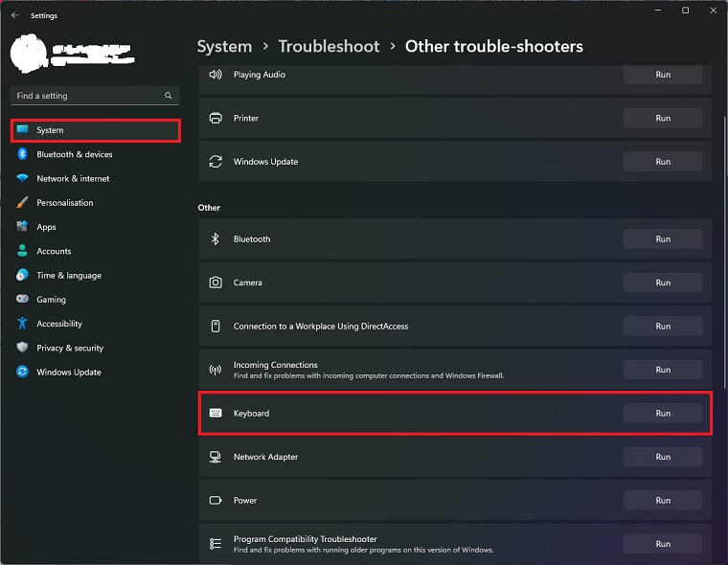The width and height of the screenshot is (728, 565).
Task: Run the Keyboard troubleshooter
Action: tap(663, 414)
